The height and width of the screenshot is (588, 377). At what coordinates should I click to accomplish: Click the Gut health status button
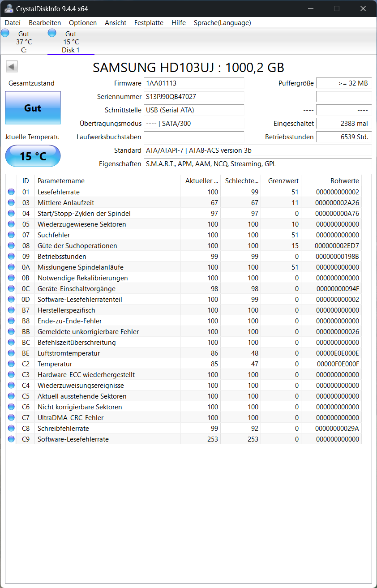33,108
